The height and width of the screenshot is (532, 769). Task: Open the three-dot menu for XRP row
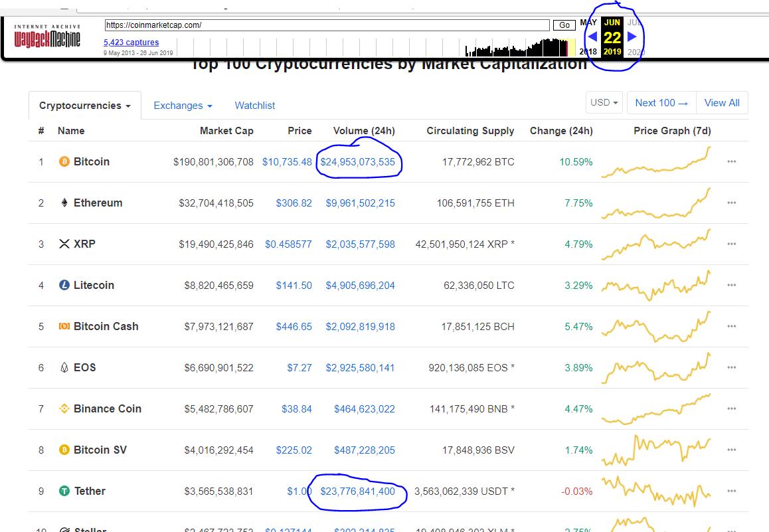(x=732, y=244)
